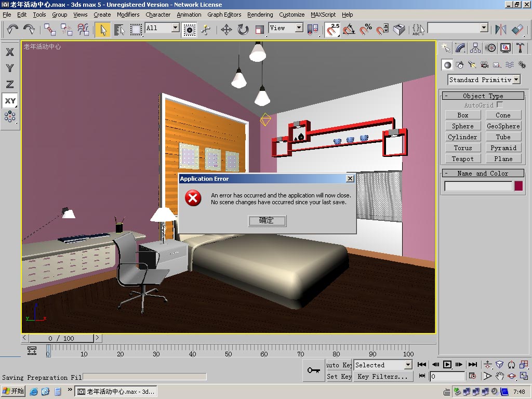Select the Lights create category
The height and width of the screenshot is (399, 532).
pyautogui.click(x=472, y=65)
